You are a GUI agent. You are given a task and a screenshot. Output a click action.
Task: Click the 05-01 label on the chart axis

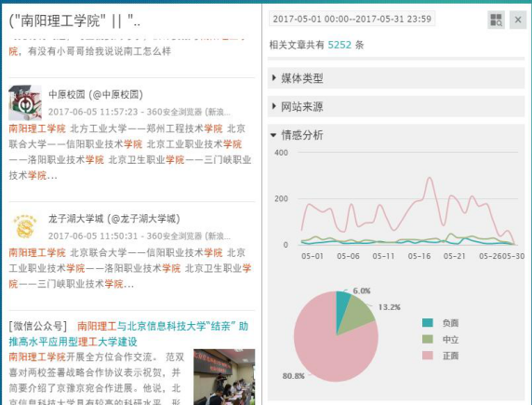(x=313, y=256)
